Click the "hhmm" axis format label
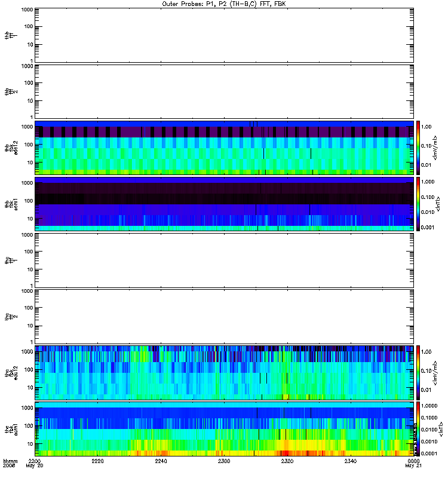448x478 pixels. point(10,461)
